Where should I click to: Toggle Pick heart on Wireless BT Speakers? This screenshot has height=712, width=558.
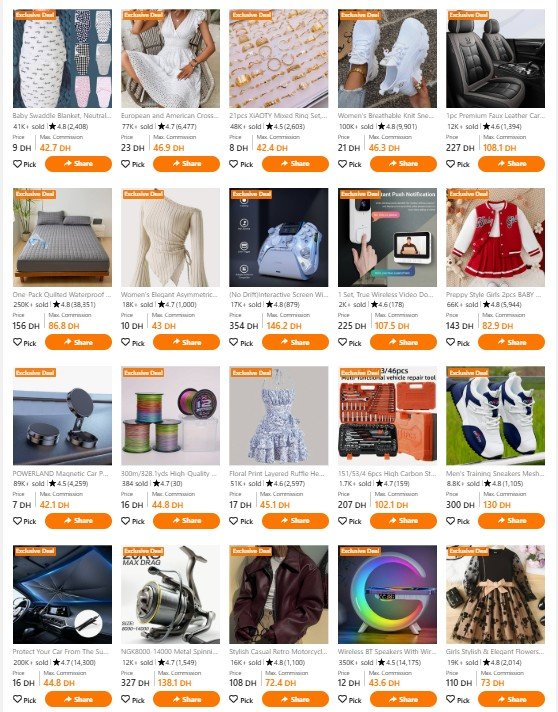[342, 699]
